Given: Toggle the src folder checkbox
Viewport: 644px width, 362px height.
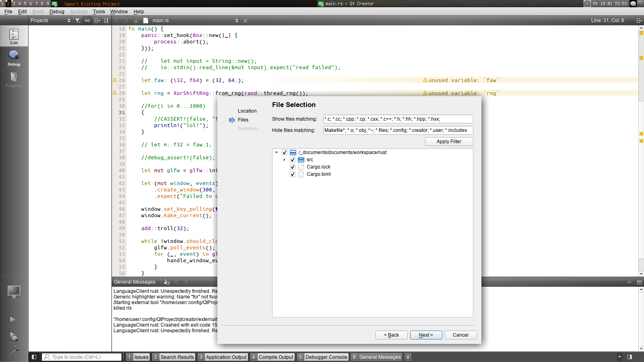Looking at the screenshot, I should (x=293, y=160).
